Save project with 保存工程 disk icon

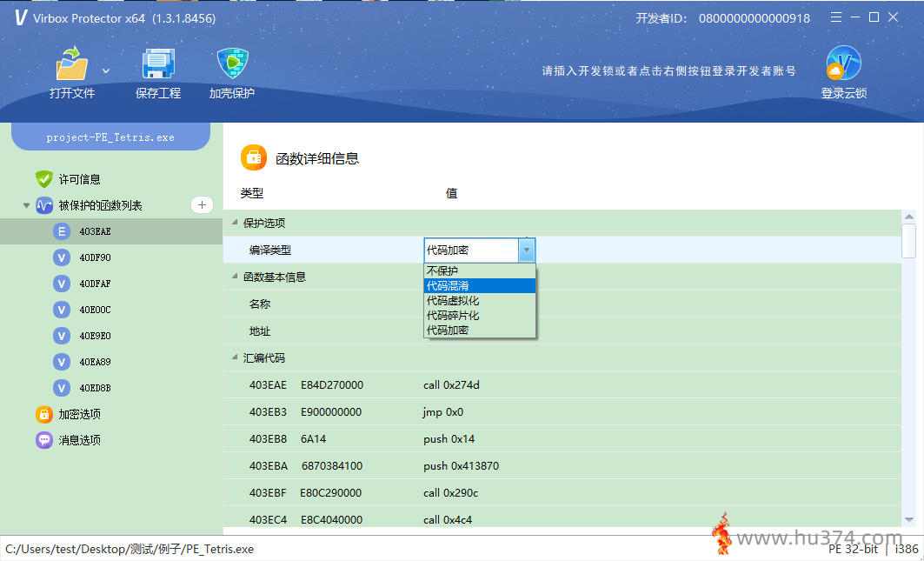click(158, 63)
